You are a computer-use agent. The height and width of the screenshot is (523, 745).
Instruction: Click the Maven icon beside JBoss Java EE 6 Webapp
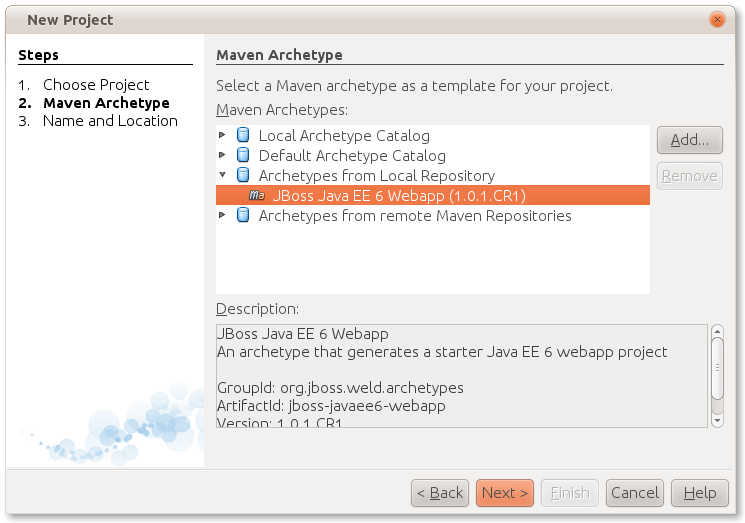pyautogui.click(x=257, y=195)
